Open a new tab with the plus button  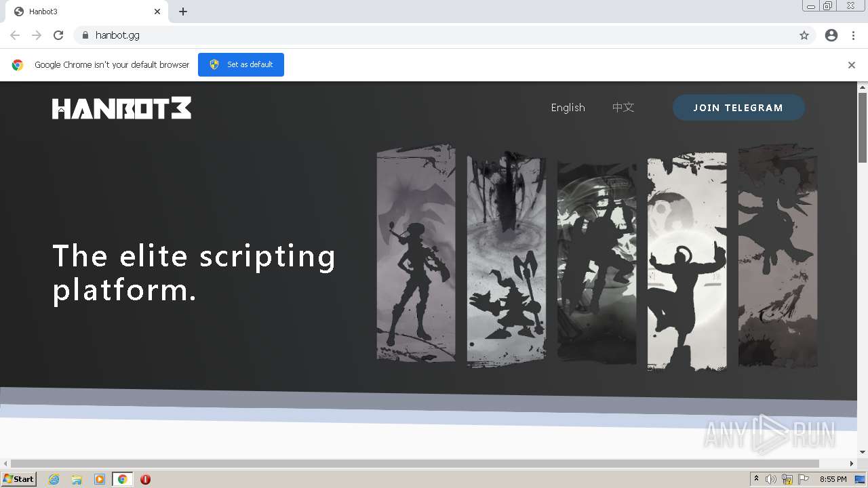point(183,12)
